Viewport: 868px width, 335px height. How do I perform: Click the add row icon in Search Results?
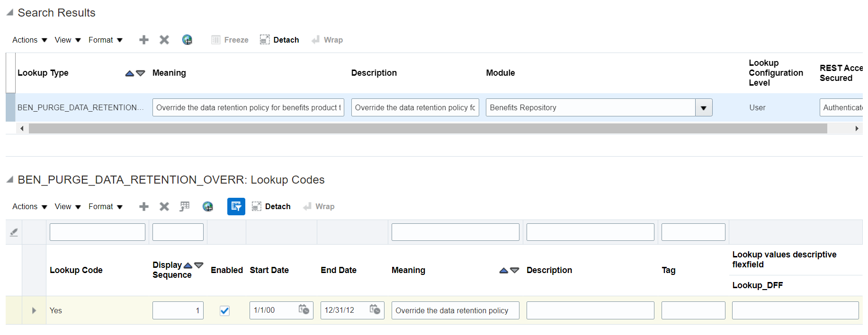point(144,40)
